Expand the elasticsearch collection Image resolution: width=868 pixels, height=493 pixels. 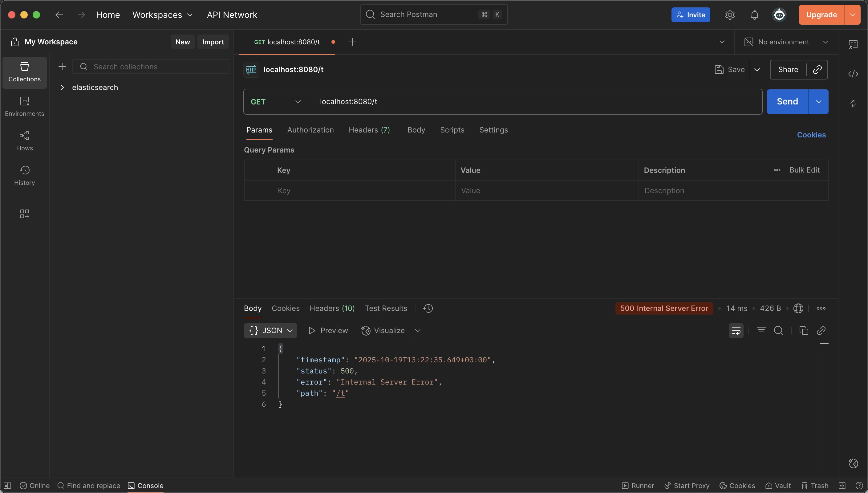pyautogui.click(x=62, y=88)
